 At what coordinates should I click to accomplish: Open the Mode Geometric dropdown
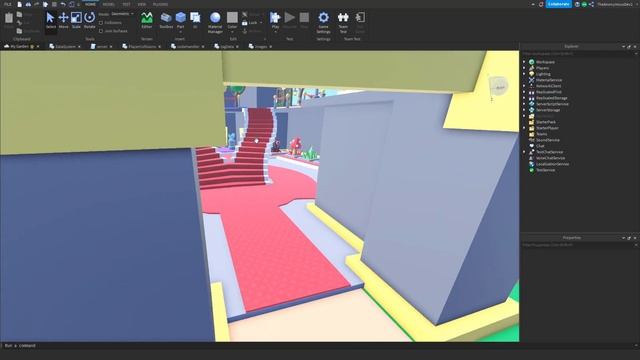point(122,14)
